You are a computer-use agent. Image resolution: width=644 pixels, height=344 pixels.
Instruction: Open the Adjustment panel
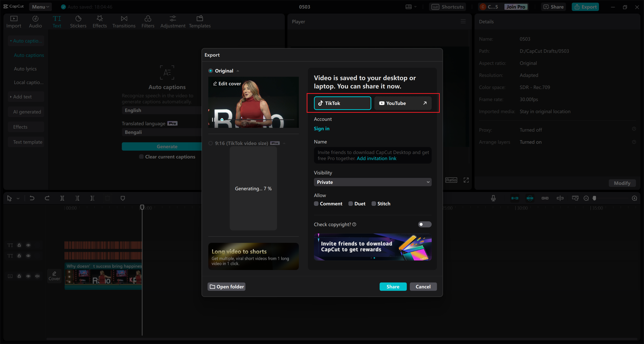(173, 22)
